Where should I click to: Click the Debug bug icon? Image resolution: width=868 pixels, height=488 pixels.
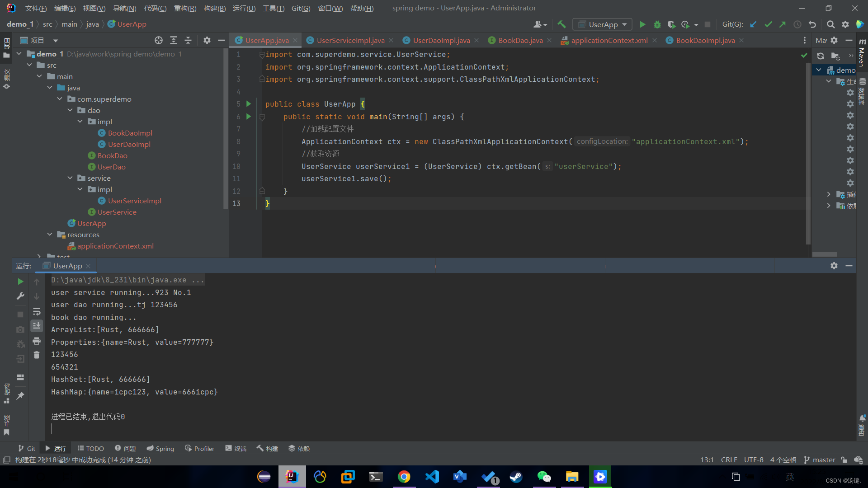click(x=657, y=24)
